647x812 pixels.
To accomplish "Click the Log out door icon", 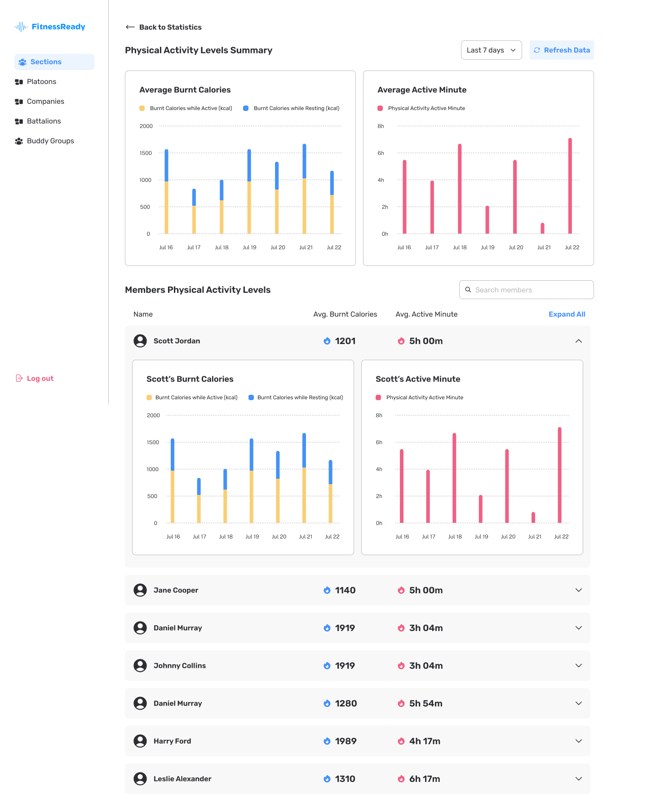I will tap(19, 378).
